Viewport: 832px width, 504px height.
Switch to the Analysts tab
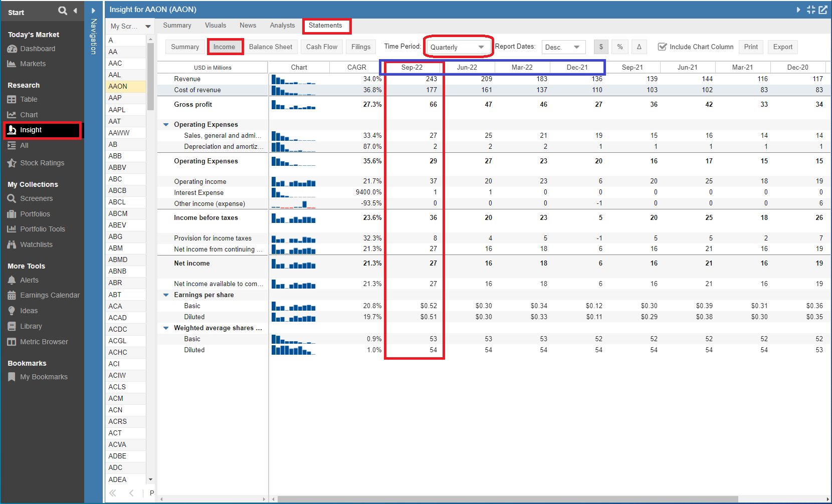283,26
